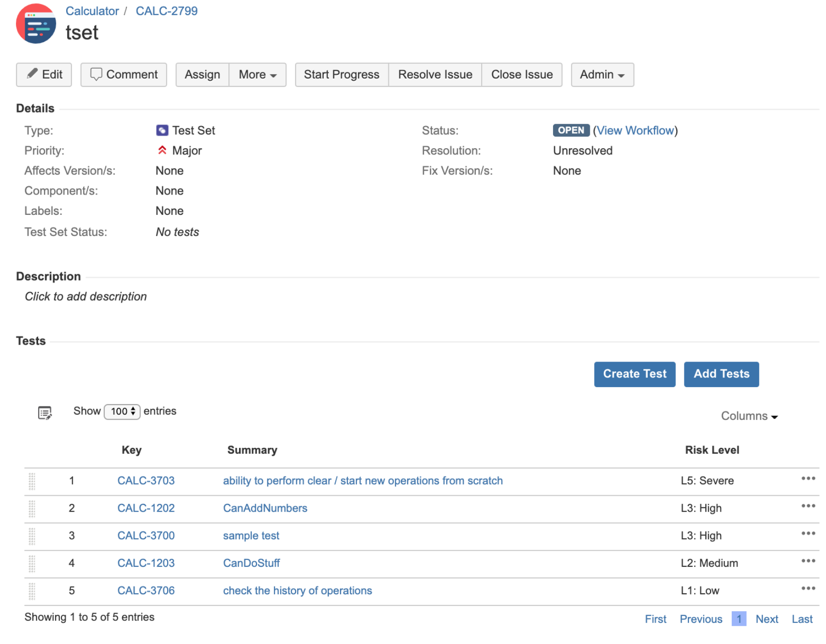826x644 pixels.
Task: Click the Create Test button
Action: [x=634, y=374]
